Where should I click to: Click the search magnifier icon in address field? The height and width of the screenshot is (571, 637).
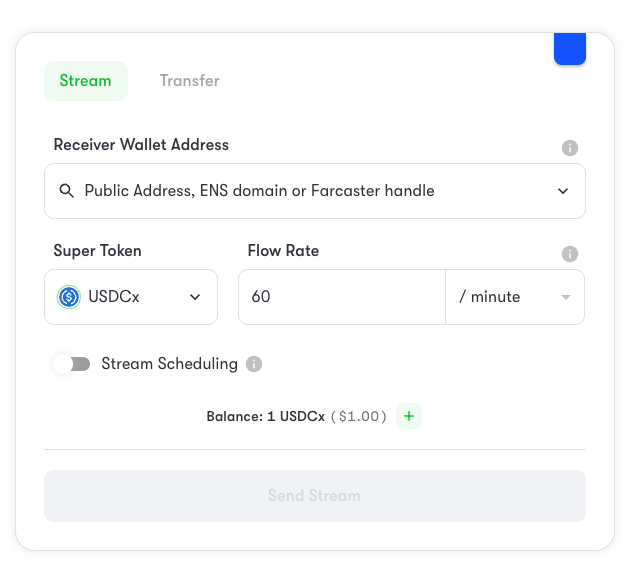tap(67, 191)
